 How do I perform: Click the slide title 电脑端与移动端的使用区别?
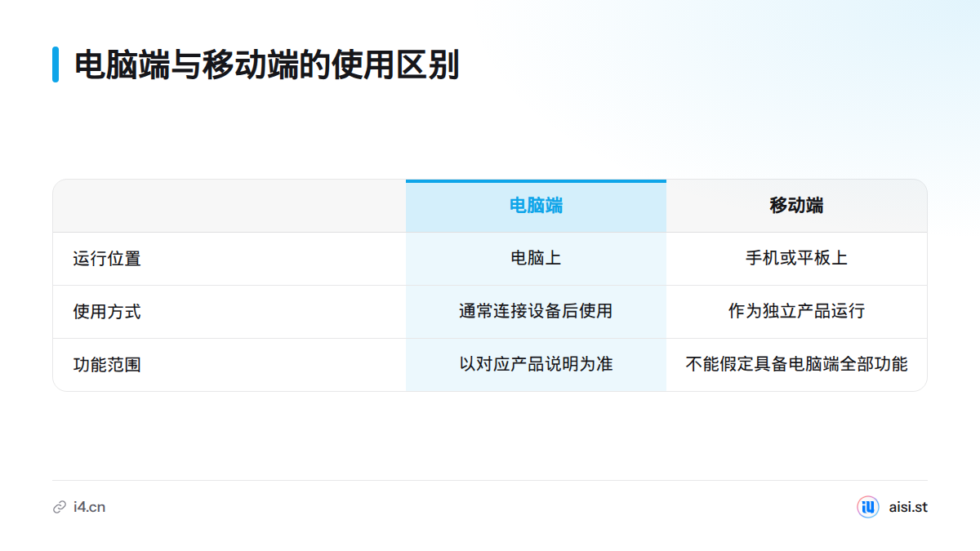click(x=267, y=64)
